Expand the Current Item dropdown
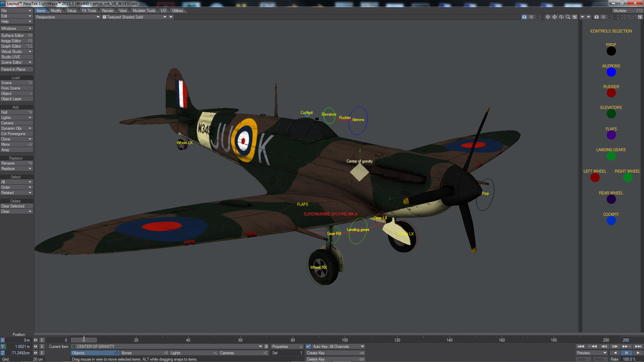The width and height of the screenshot is (644, 362). click(167, 346)
